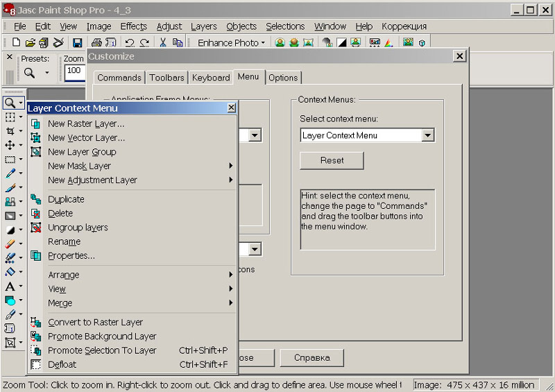Open the Enhance Photo dropdown
This screenshot has width=555, height=392.
(x=231, y=43)
